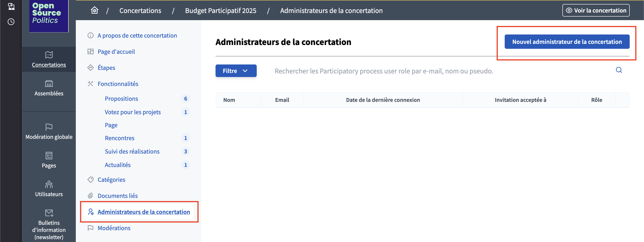Open the Concertations sidebar section icon

[x=49, y=55]
